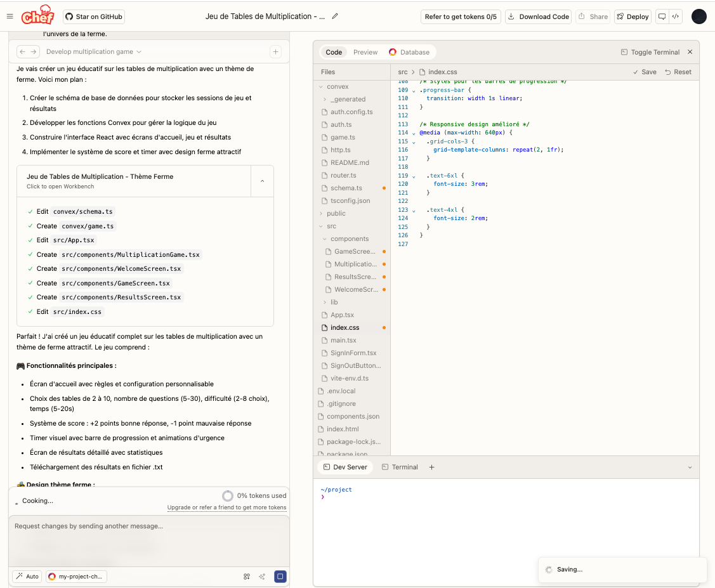Click Upgrade or refer a friend link
The height and width of the screenshot is (588, 715).
(x=226, y=507)
